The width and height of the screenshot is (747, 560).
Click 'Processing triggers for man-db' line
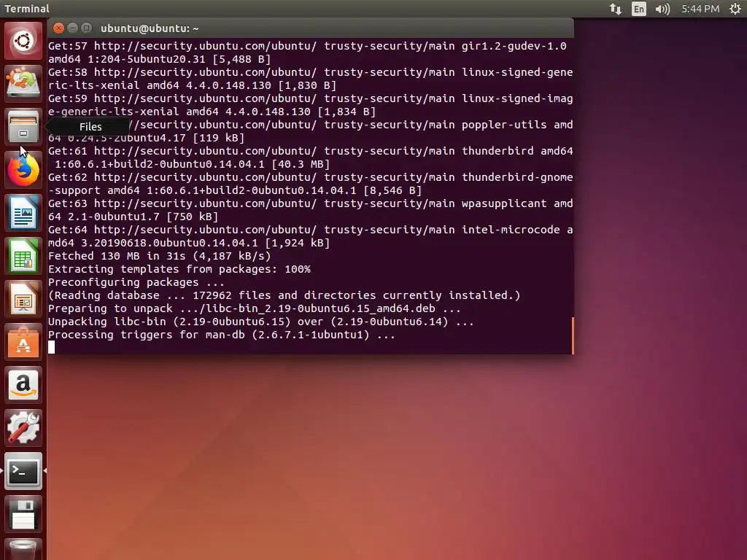(222, 335)
